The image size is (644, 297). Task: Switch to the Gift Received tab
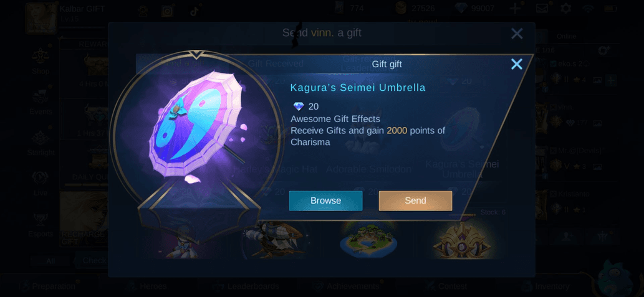[x=276, y=64]
